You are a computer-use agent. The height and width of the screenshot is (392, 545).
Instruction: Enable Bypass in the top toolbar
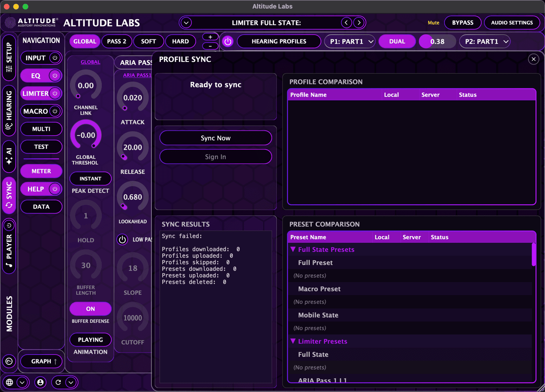(x=463, y=22)
